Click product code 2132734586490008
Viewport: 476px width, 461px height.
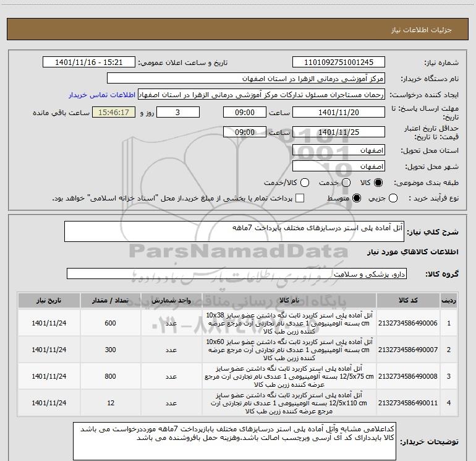tap(408, 376)
